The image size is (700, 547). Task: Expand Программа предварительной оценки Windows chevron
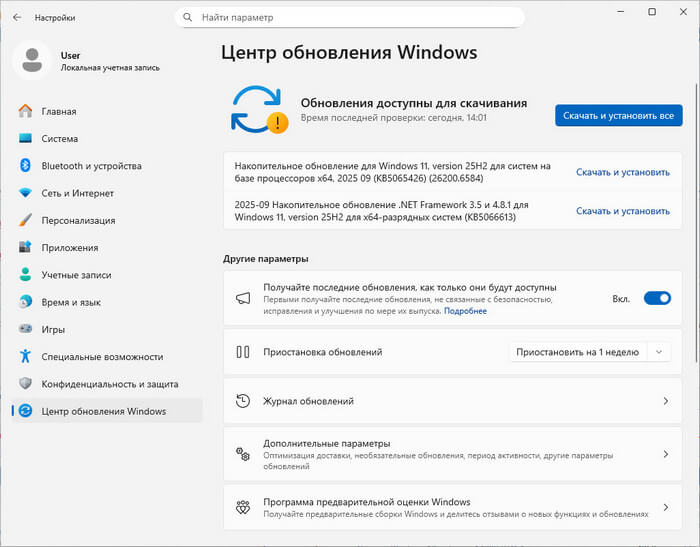[665, 508]
